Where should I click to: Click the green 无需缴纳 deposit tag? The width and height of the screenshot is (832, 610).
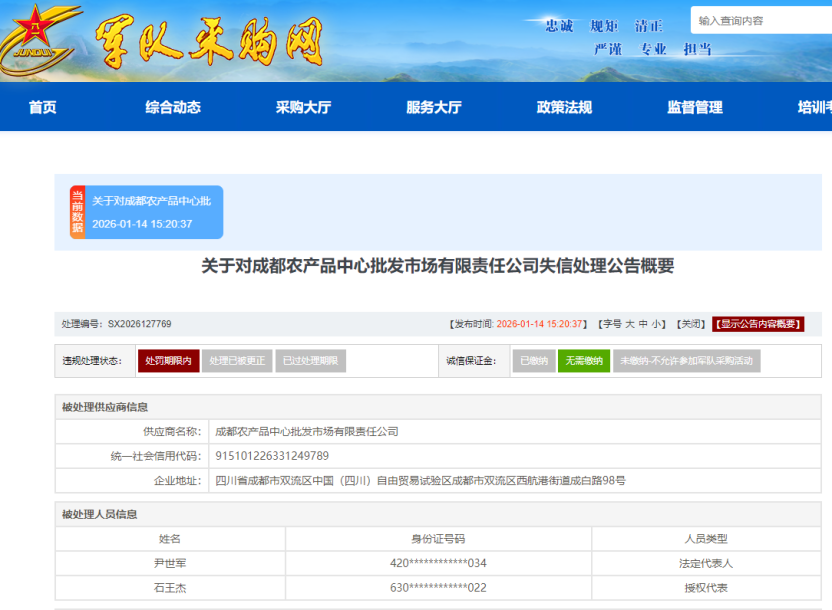pyautogui.click(x=583, y=361)
